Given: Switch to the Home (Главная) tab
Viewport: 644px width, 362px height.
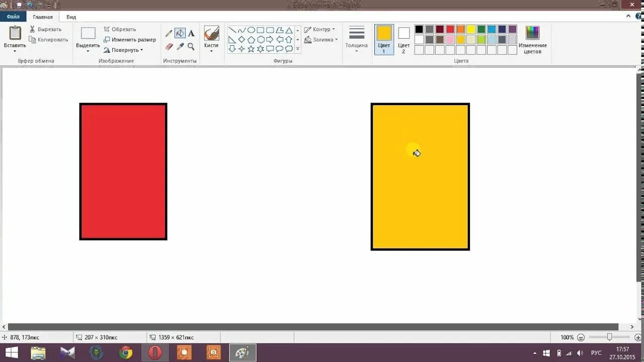Looking at the screenshot, I should pyautogui.click(x=43, y=17).
